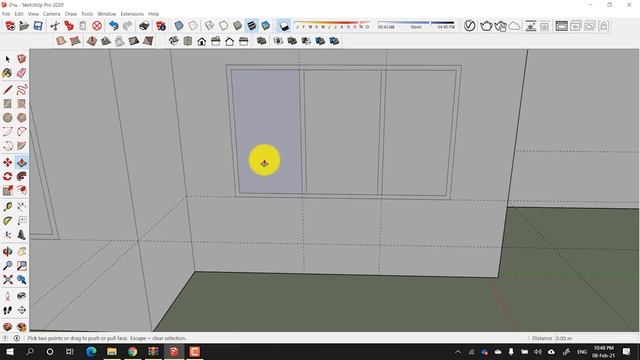Open the View menu
The image size is (640, 360).
pyautogui.click(x=33, y=14)
